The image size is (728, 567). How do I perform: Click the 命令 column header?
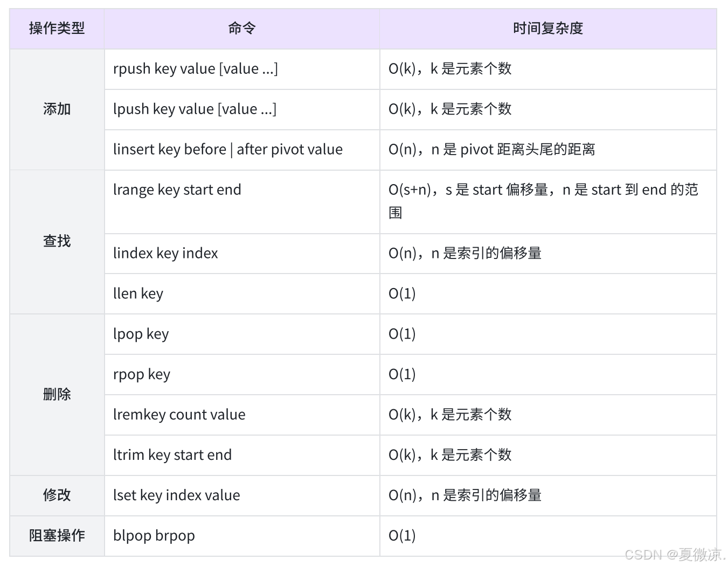241,29
